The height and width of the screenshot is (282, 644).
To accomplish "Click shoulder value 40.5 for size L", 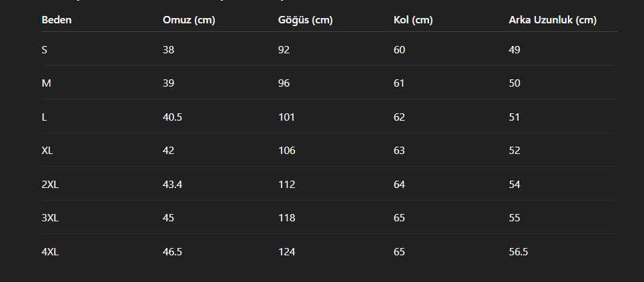I will click(172, 117).
